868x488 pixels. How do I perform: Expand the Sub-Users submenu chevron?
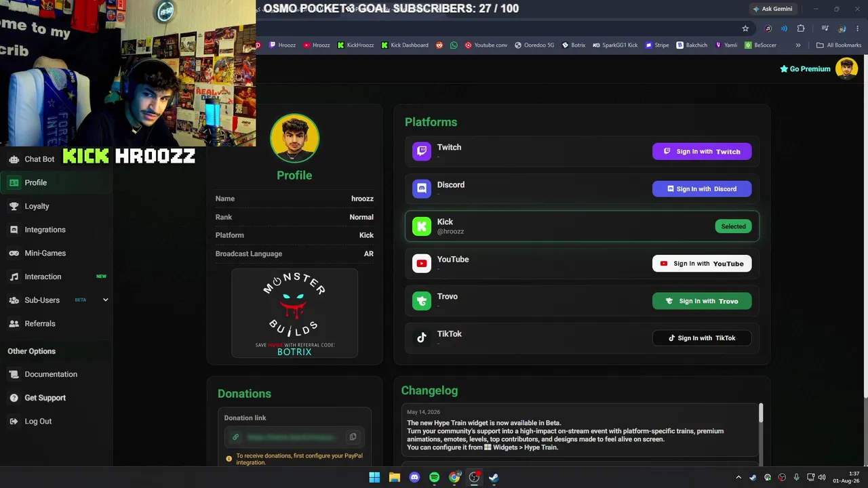pyautogui.click(x=105, y=300)
